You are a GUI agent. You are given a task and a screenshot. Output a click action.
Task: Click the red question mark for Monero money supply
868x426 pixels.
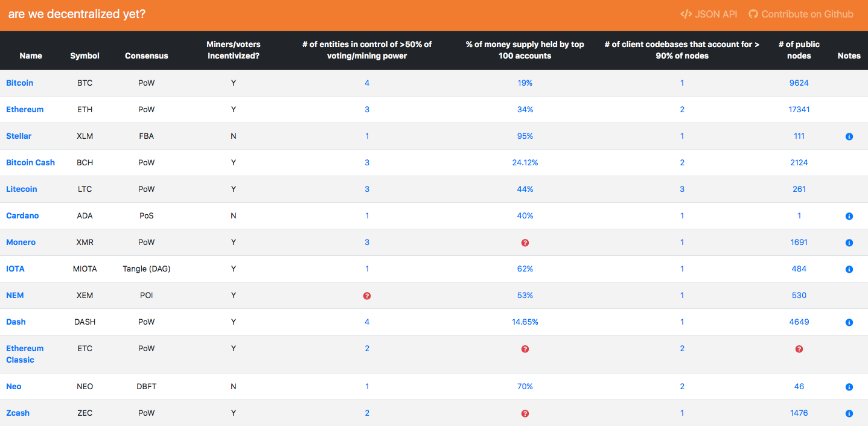pyautogui.click(x=525, y=243)
